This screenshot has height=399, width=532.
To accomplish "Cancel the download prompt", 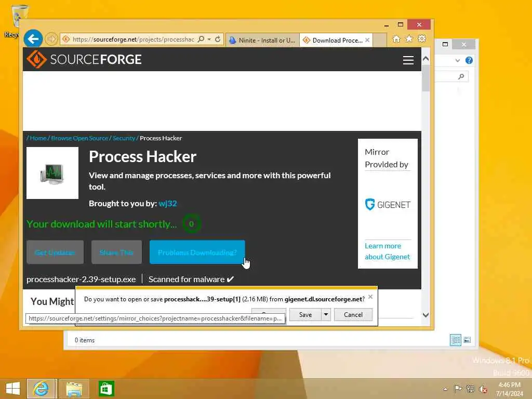I will [353, 314].
